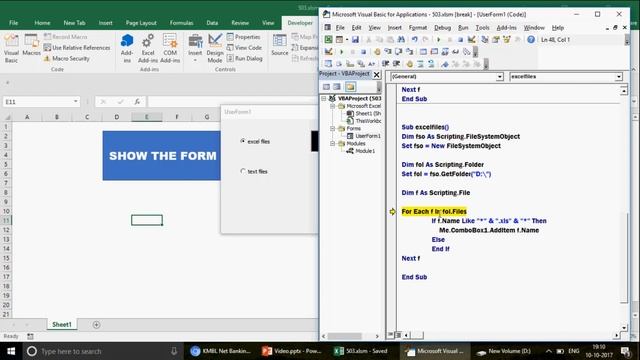640x360 pixels.
Task: Open Insert UserForm dropdown arrow in VBA toolbar
Action: pos(347,40)
